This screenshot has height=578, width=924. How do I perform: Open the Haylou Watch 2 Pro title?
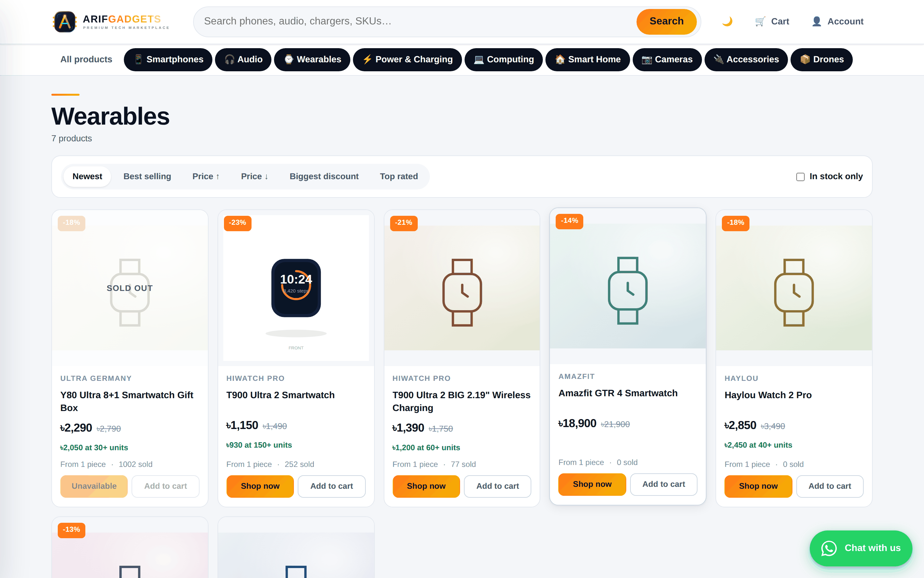click(x=768, y=395)
